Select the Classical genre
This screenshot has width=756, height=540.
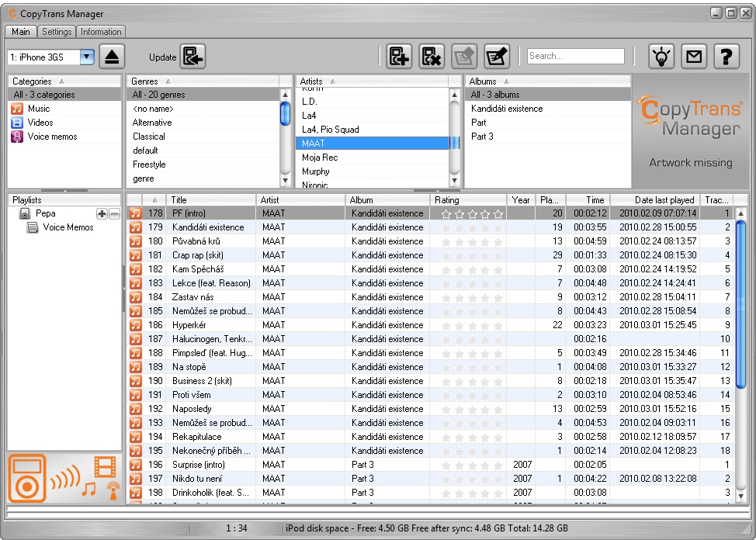[x=203, y=137]
